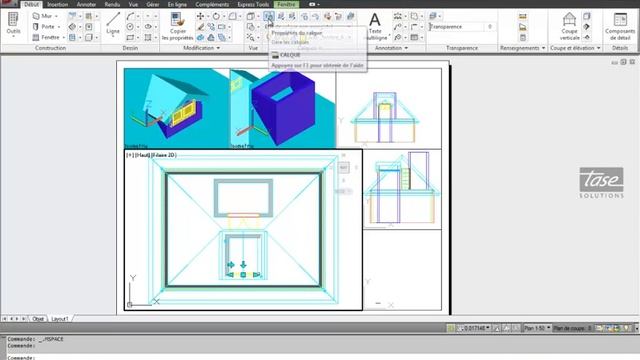640x360 pixels.
Task: Open the Fenêtre contextual ribbon tab
Action: tap(286, 4)
